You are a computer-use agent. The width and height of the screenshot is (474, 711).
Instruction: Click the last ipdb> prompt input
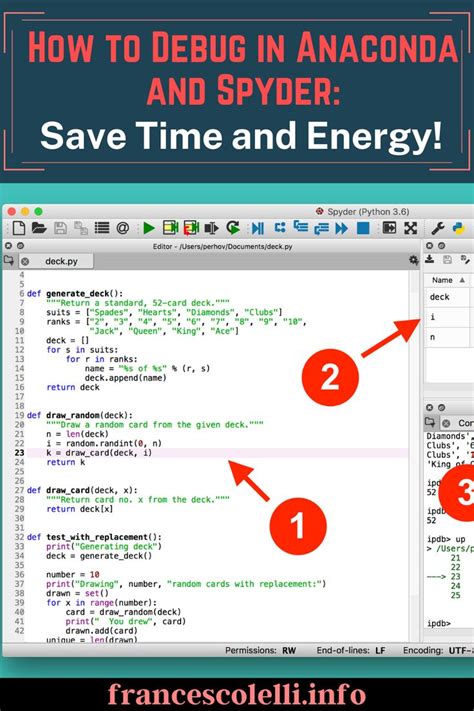439,623
